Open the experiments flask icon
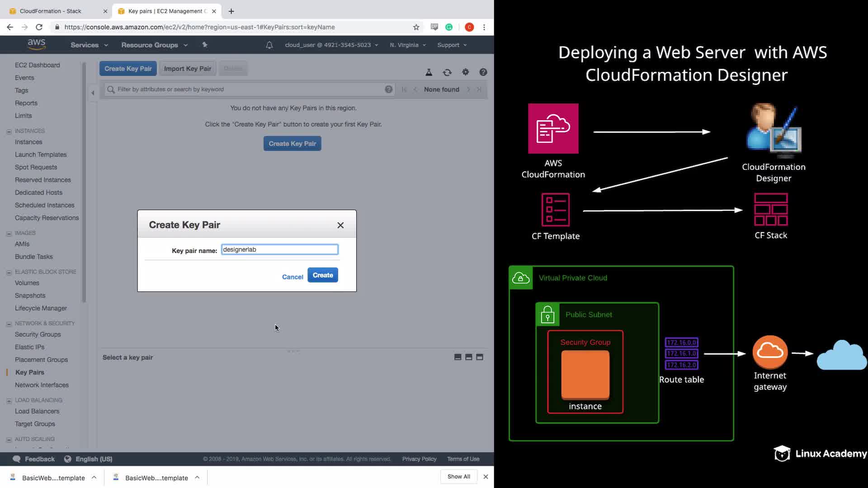The image size is (868, 488). pyautogui.click(x=429, y=72)
